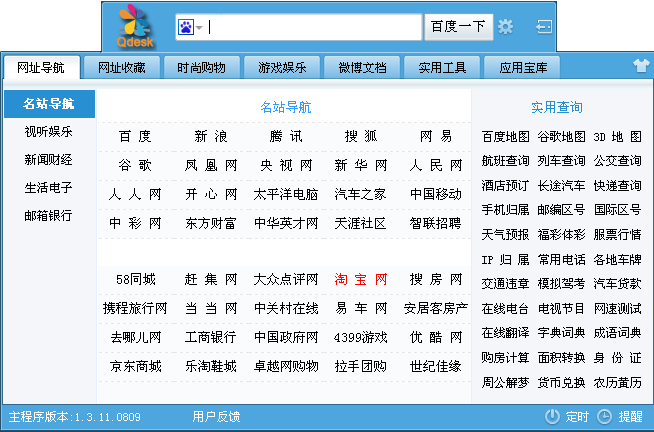Visit 新华网 link
This screenshot has height=432, width=654.
(360, 166)
